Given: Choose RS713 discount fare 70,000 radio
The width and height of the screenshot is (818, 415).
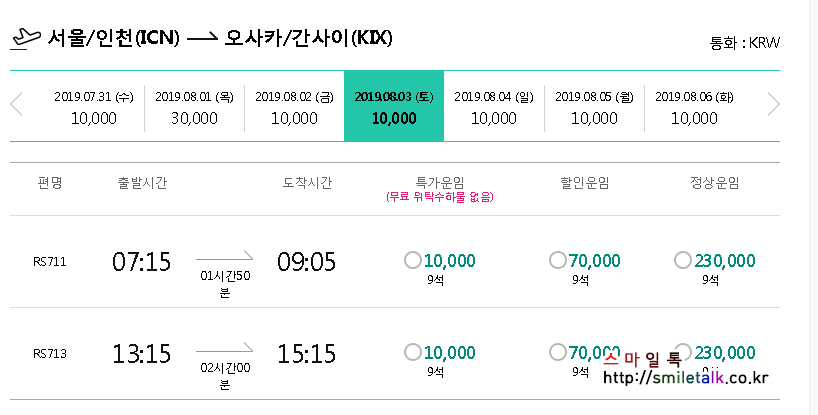Looking at the screenshot, I should point(558,352).
